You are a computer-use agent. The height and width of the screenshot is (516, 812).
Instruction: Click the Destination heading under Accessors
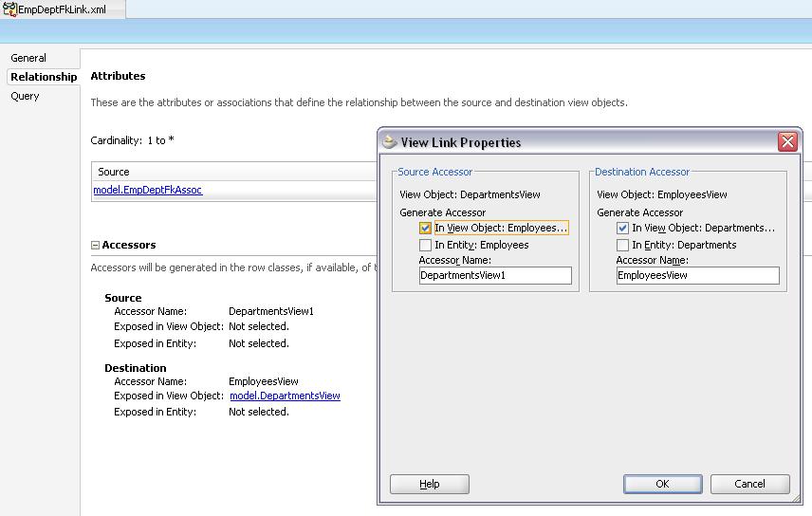point(135,368)
